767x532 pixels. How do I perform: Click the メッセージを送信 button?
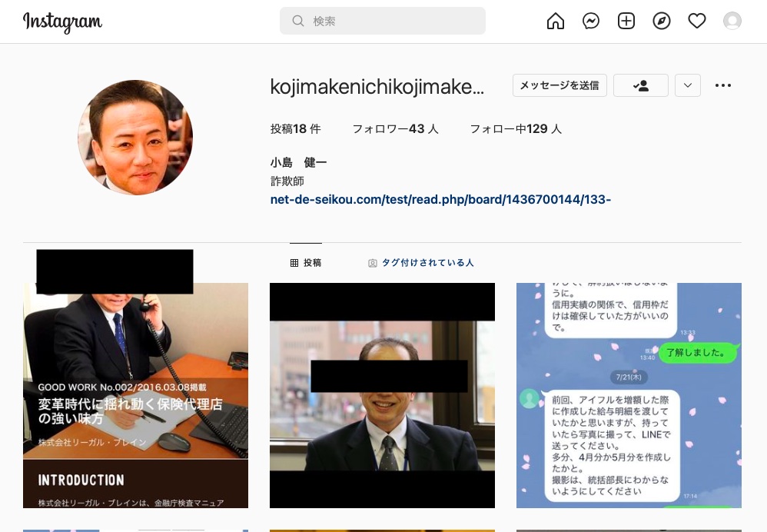[x=559, y=85]
